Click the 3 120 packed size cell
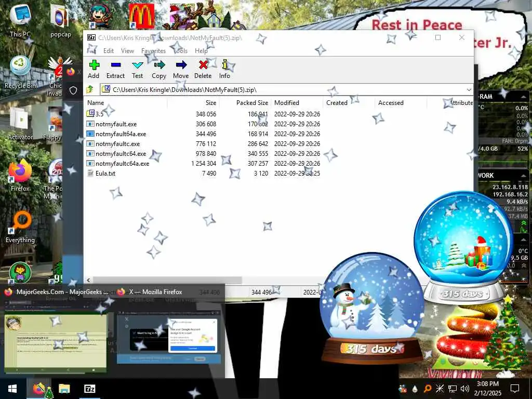This screenshot has width=532, height=399. [x=261, y=173]
